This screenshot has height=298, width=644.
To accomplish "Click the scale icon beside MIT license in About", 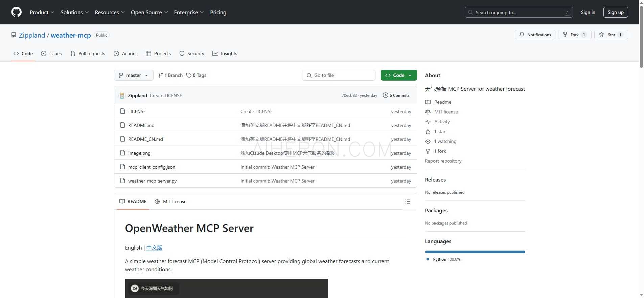I will [x=428, y=112].
